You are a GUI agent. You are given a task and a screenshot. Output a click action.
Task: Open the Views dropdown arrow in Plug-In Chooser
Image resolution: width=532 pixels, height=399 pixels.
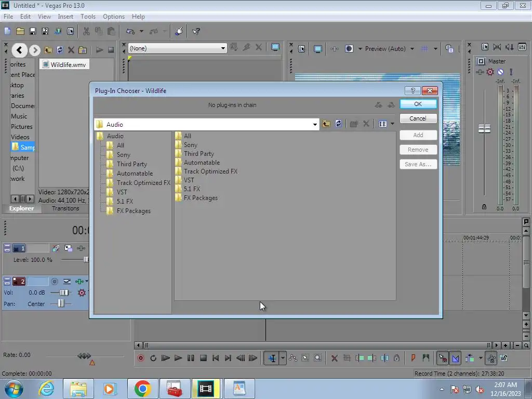393,124
